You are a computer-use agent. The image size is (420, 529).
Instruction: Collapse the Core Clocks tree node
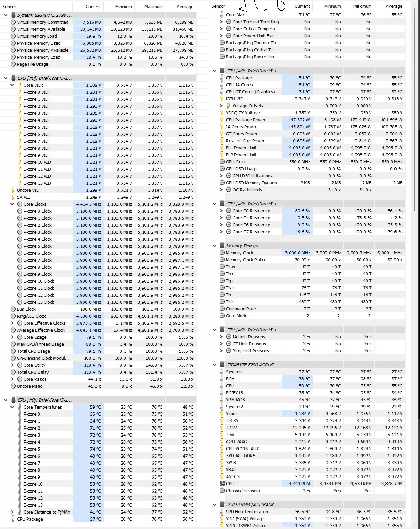click(x=12, y=204)
